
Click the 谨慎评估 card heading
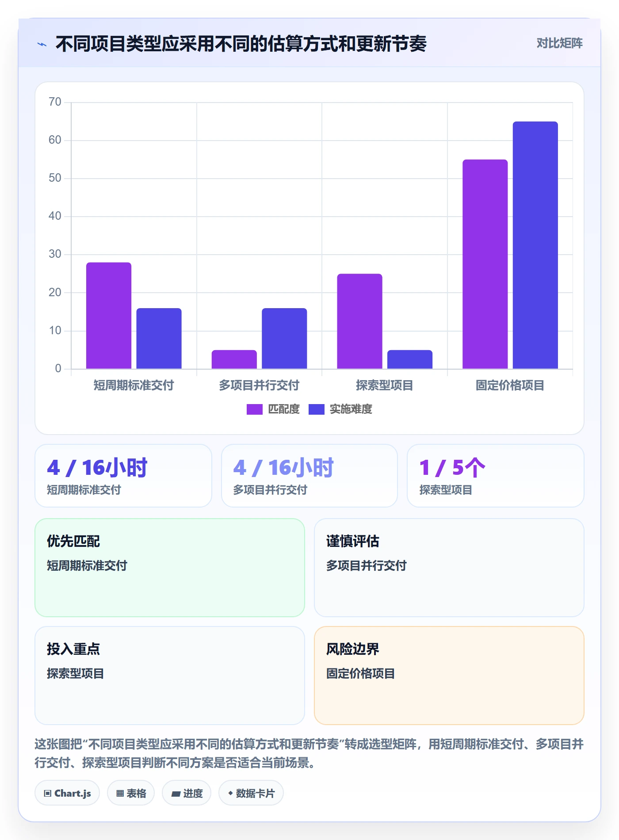(353, 541)
